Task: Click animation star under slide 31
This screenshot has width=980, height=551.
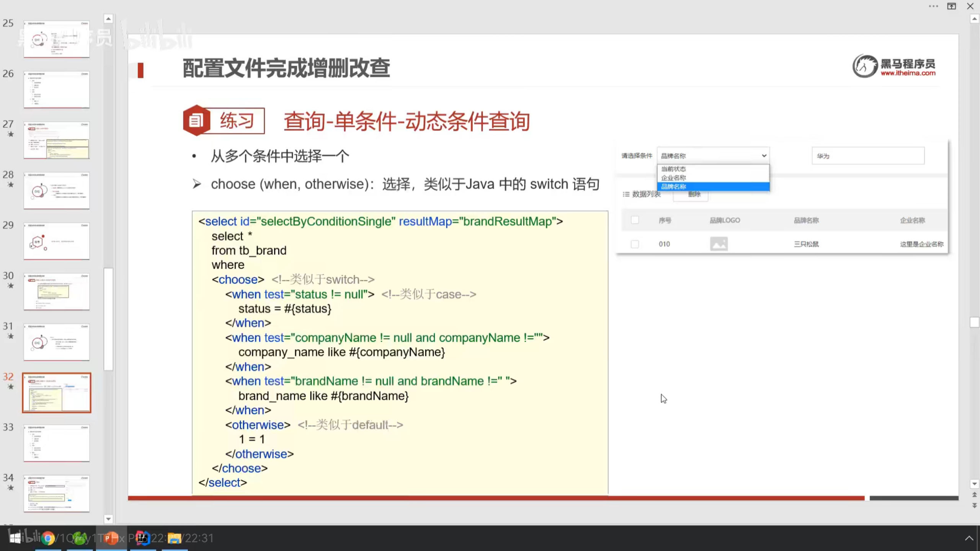Action: click(x=11, y=336)
